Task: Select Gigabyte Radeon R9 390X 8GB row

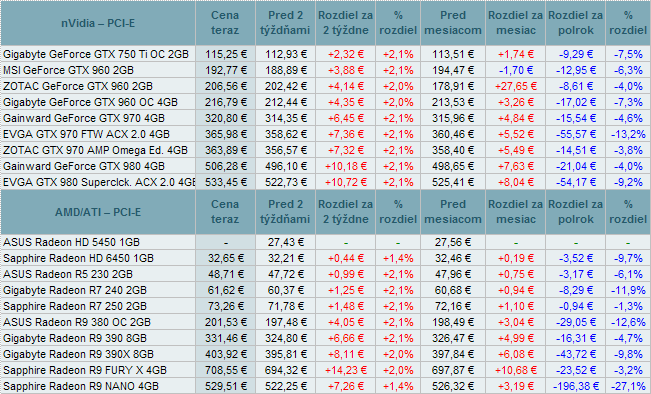Action: (326, 355)
